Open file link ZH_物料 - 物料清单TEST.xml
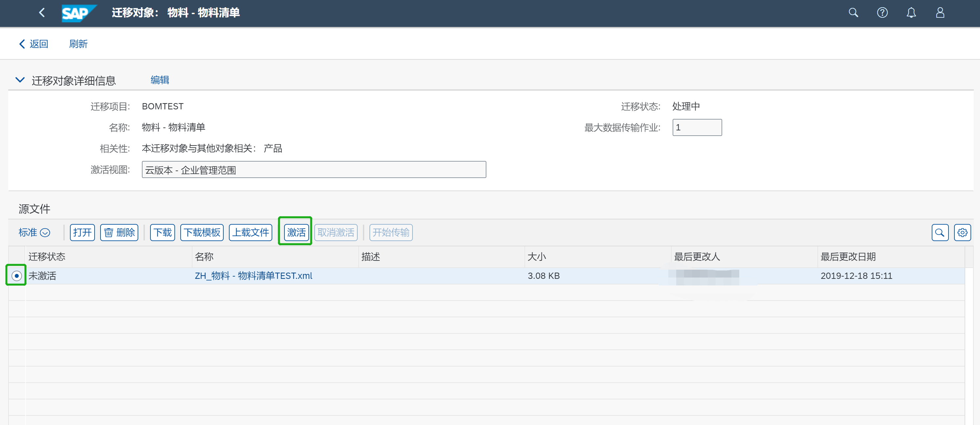980x425 pixels. click(253, 276)
